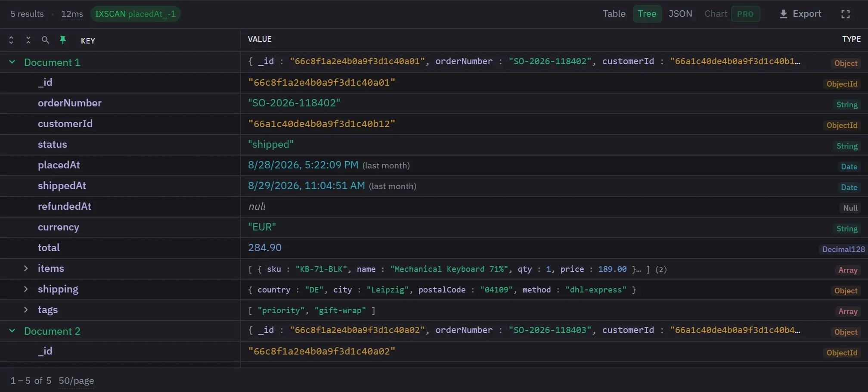Click the Decimal128 type badge
This screenshot has width=868, height=392.
click(x=843, y=249)
